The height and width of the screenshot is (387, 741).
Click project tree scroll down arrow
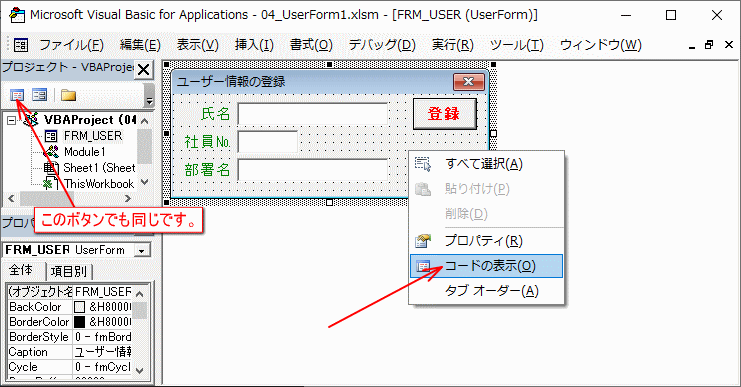(x=145, y=182)
